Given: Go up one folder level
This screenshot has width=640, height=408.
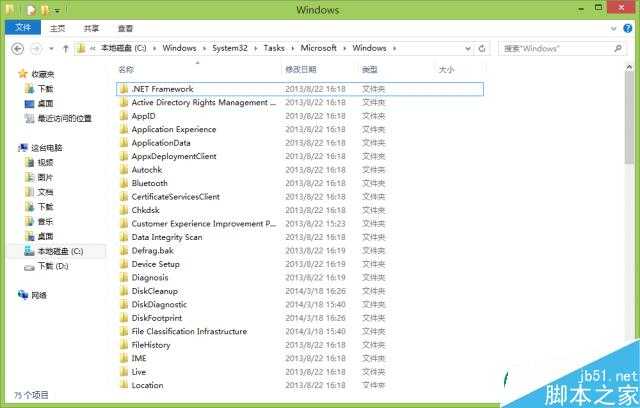Looking at the screenshot, I should coord(65,49).
